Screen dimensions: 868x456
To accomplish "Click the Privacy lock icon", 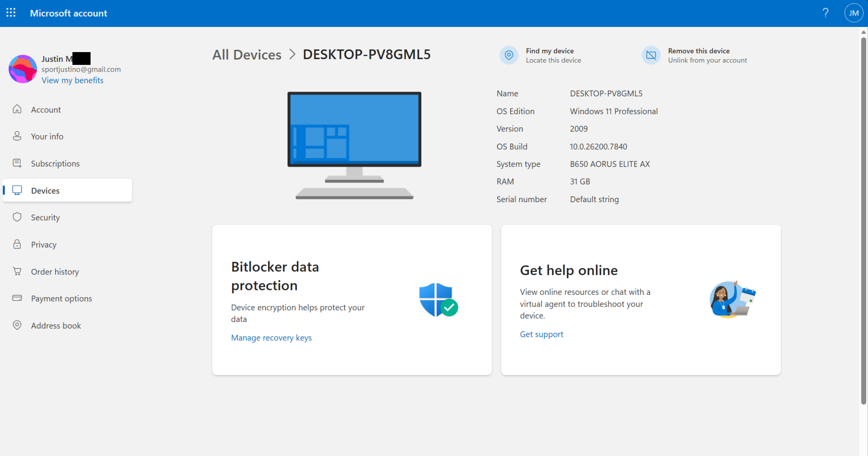I will pyautogui.click(x=17, y=244).
